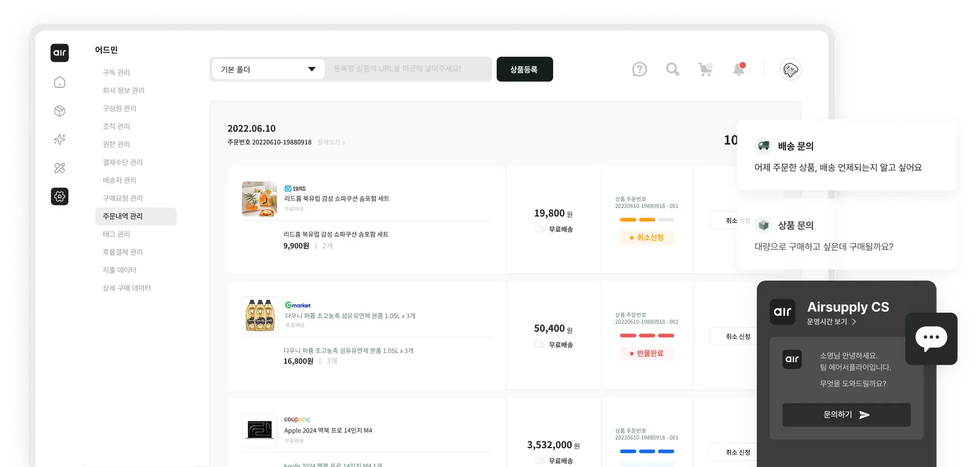
Task: Select the box package sidebar icon
Action: (x=60, y=111)
